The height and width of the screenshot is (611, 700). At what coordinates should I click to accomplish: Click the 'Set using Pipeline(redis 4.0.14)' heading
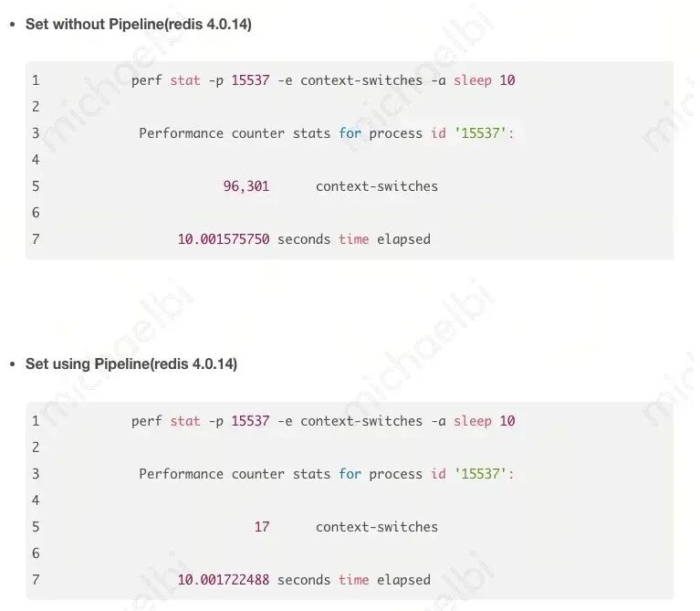pos(131,364)
